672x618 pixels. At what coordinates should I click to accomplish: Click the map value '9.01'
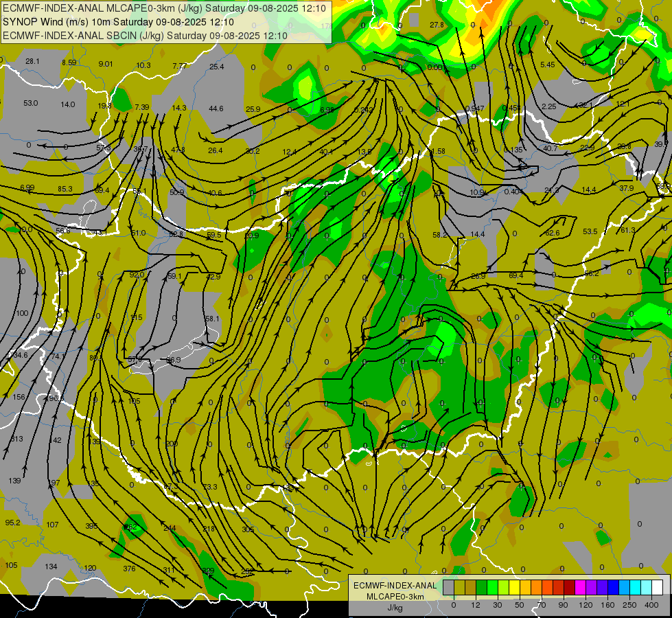pyautogui.click(x=106, y=64)
